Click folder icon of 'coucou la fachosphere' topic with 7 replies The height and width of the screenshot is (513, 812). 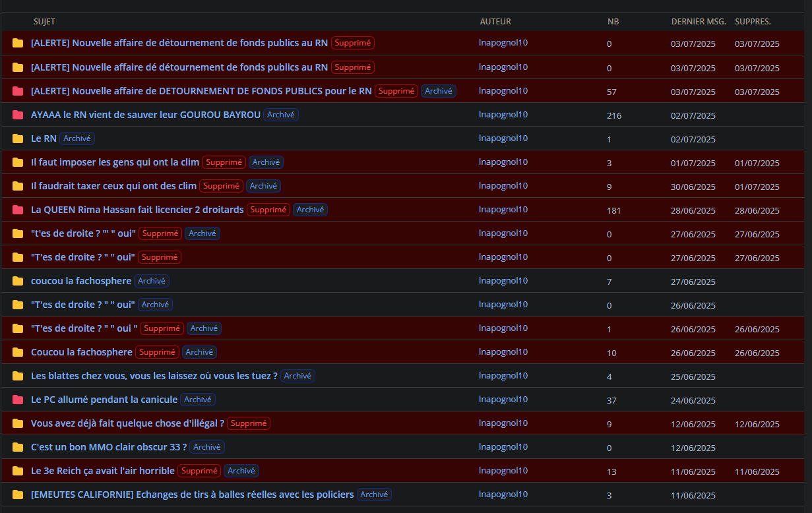tap(18, 281)
